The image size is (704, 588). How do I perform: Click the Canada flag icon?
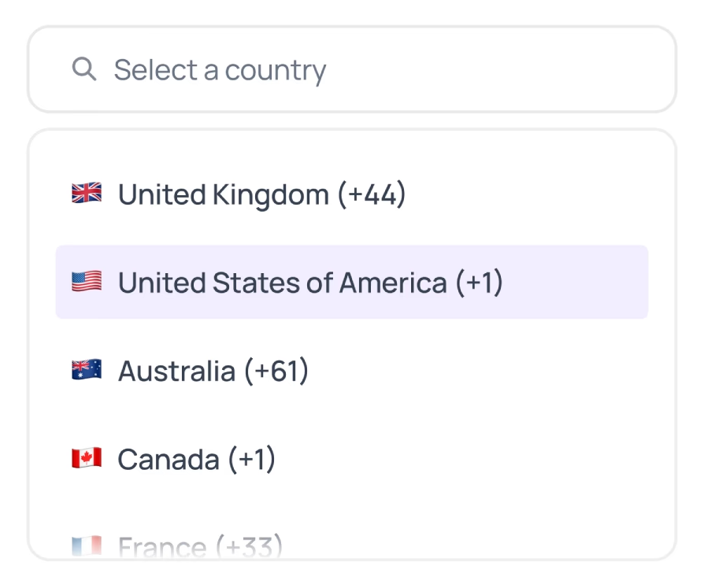tap(87, 459)
